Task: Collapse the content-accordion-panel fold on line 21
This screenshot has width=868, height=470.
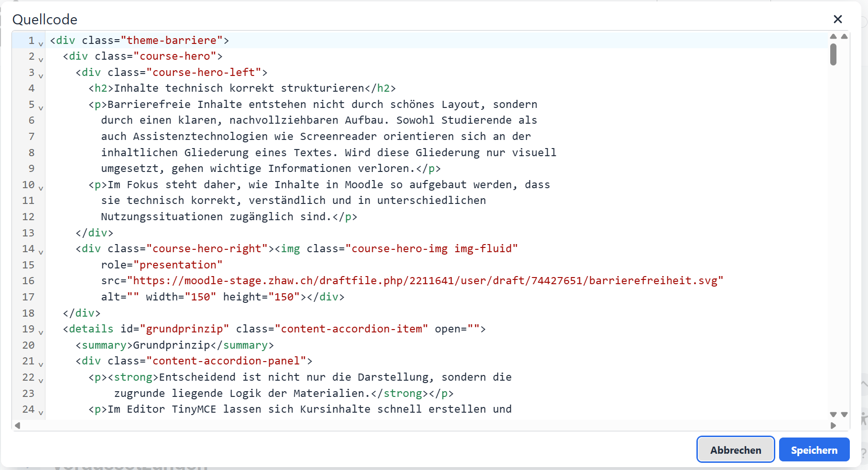Action: tap(41, 364)
